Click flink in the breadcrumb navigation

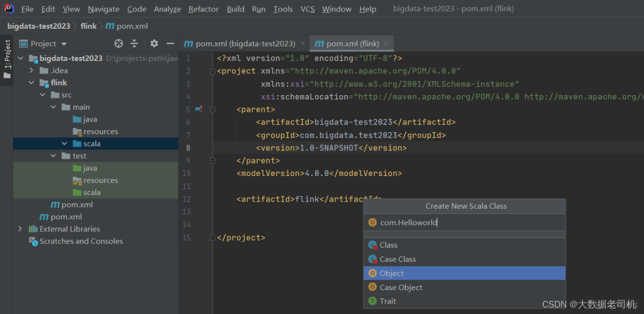click(x=89, y=26)
